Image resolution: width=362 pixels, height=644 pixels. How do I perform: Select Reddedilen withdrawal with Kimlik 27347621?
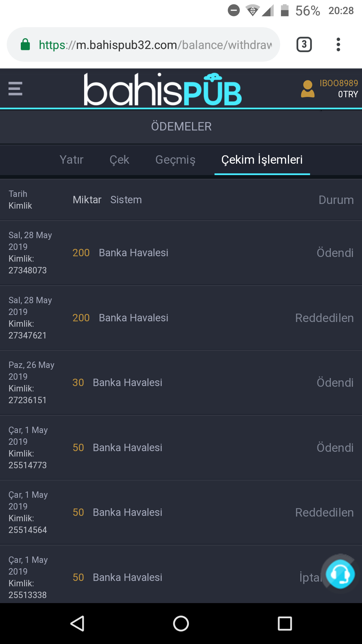click(181, 318)
